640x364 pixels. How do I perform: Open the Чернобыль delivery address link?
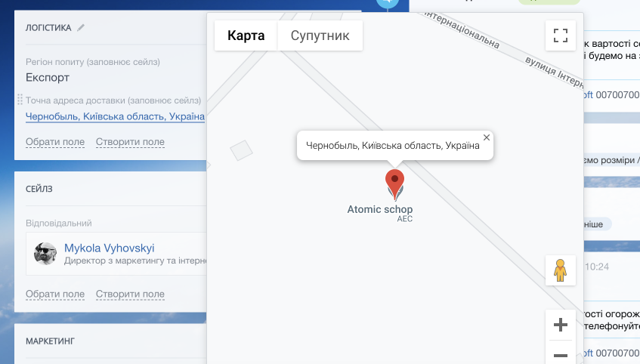pos(115,116)
